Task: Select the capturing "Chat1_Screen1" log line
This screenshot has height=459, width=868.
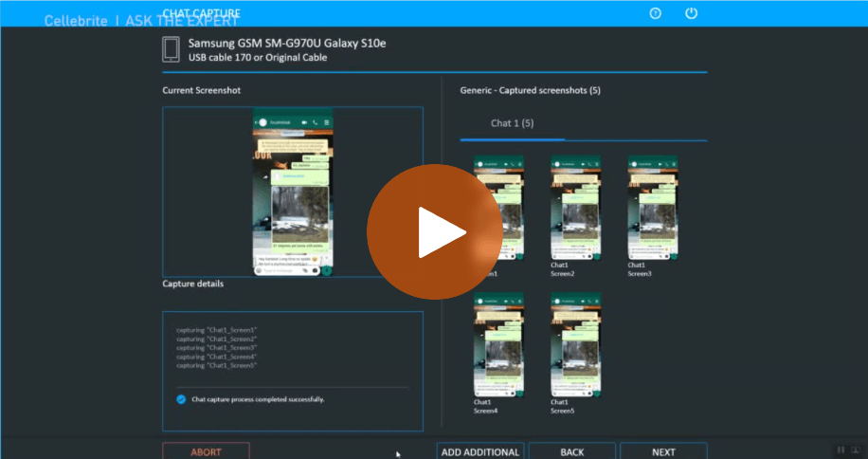Action: 217,330
